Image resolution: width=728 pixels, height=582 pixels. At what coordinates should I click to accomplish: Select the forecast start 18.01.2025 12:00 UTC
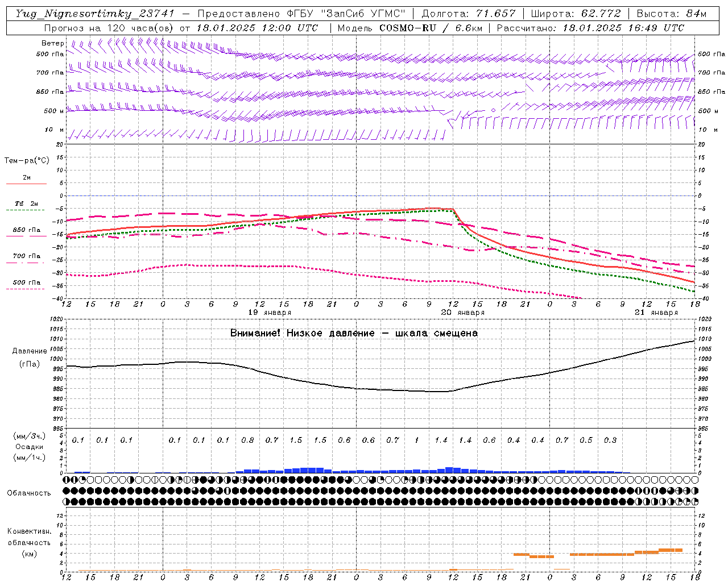click(257, 28)
